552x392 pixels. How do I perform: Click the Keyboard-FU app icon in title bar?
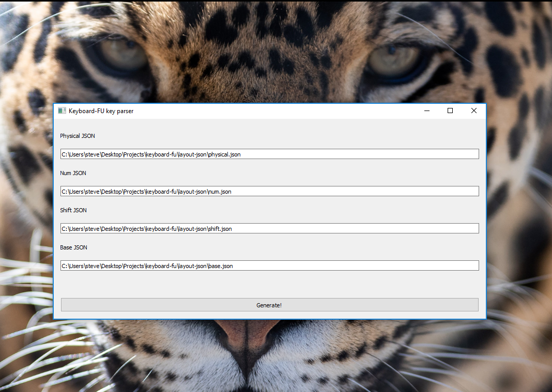click(62, 111)
